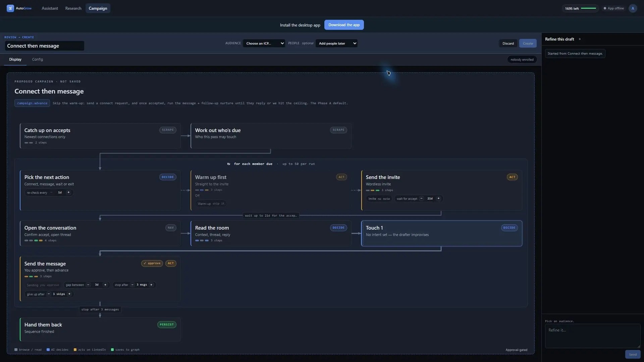
Task: Select the Touch 1 decide card
Action: (442, 233)
